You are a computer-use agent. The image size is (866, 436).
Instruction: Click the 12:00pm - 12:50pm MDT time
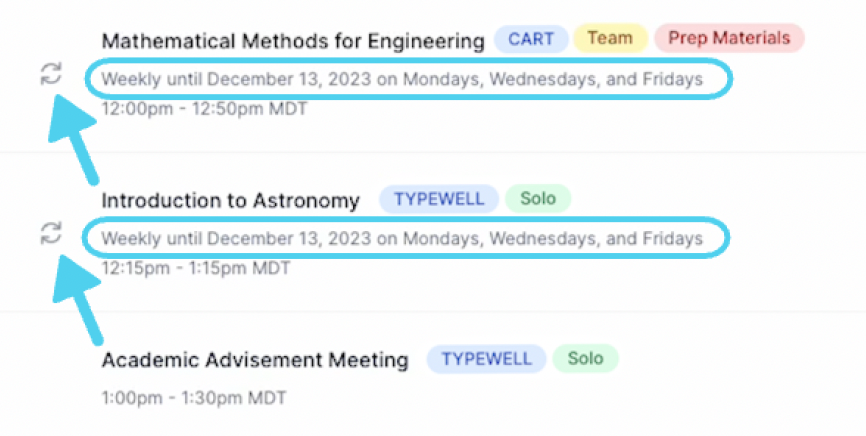click(x=204, y=108)
